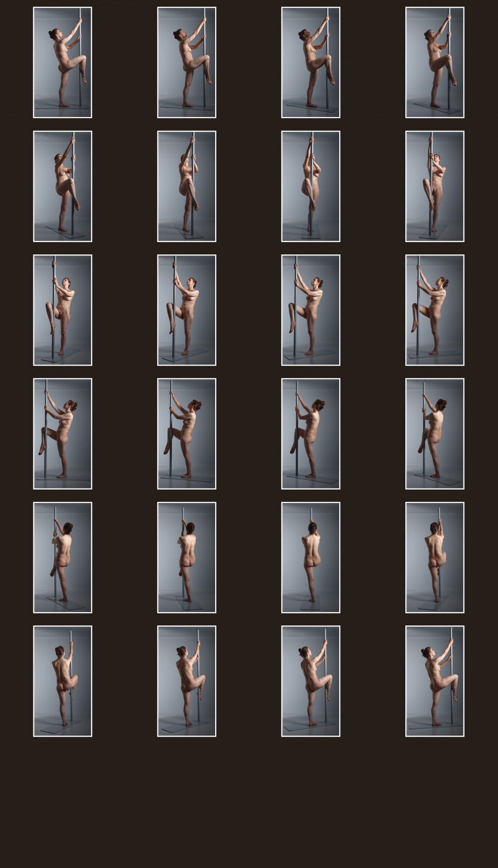Open the first thumbnail in row three
This screenshot has height=868, width=498.
(63, 310)
